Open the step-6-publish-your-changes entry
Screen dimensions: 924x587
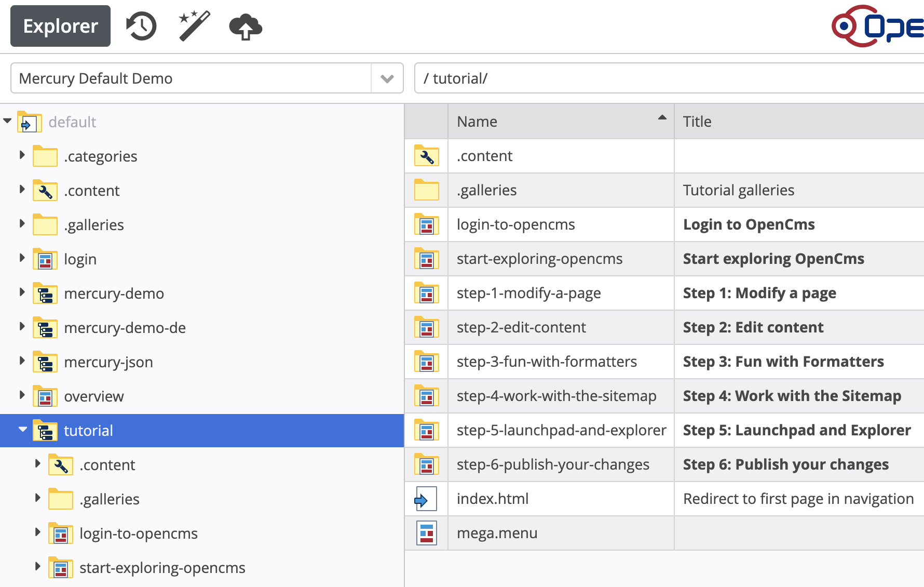[553, 464]
